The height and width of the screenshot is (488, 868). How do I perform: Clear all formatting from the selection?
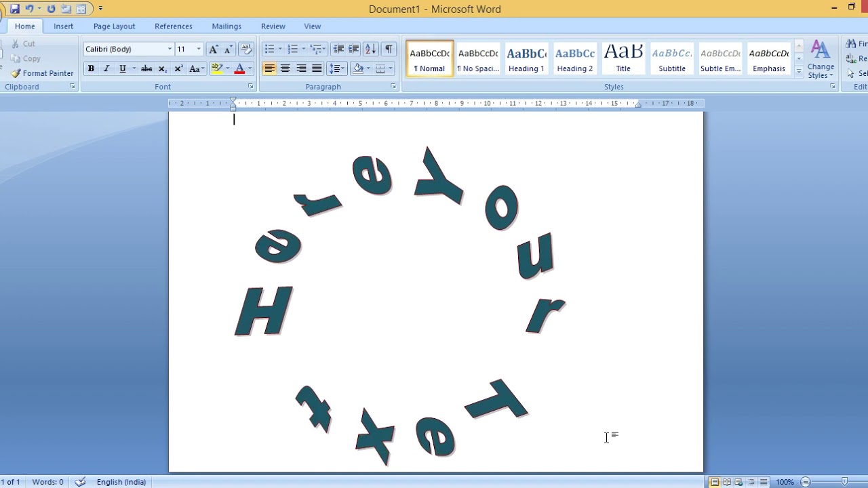click(246, 49)
